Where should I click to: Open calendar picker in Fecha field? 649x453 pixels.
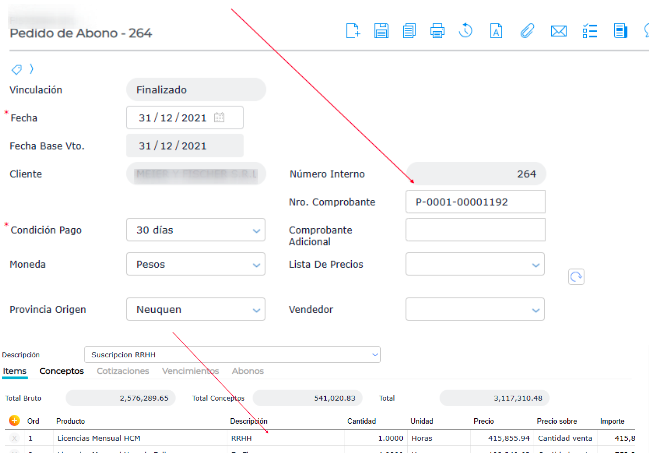220,118
